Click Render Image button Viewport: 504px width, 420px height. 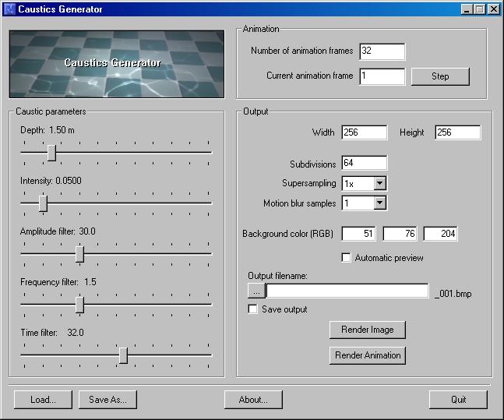click(368, 330)
